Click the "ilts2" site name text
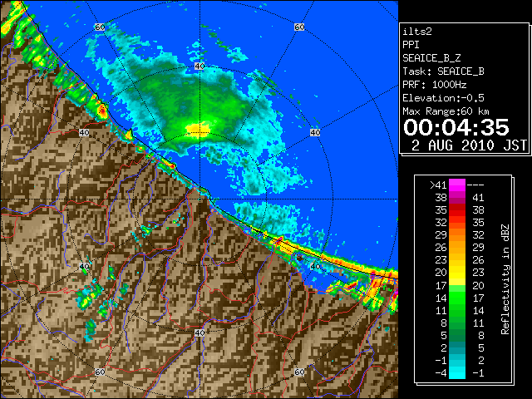Screen dimensions: 532x399 (417, 32)
